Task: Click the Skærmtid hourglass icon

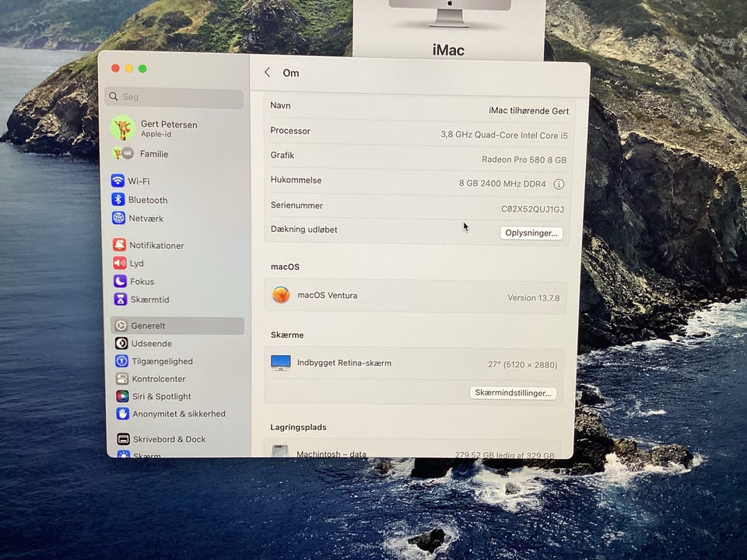Action: pyautogui.click(x=121, y=299)
